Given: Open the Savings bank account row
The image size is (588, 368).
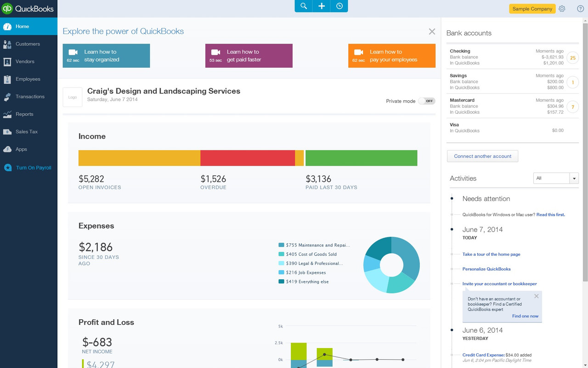Looking at the screenshot, I should coord(513,81).
